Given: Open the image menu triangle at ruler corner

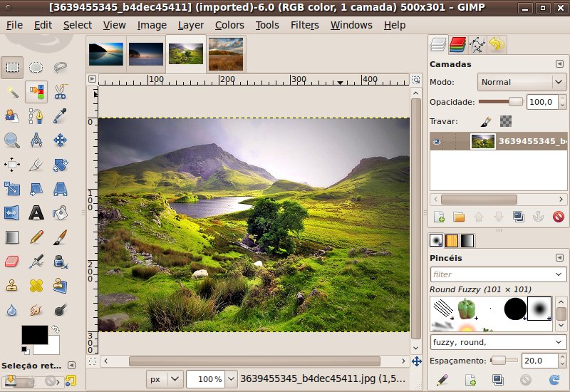Looking at the screenshot, I should click(x=92, y=78).
